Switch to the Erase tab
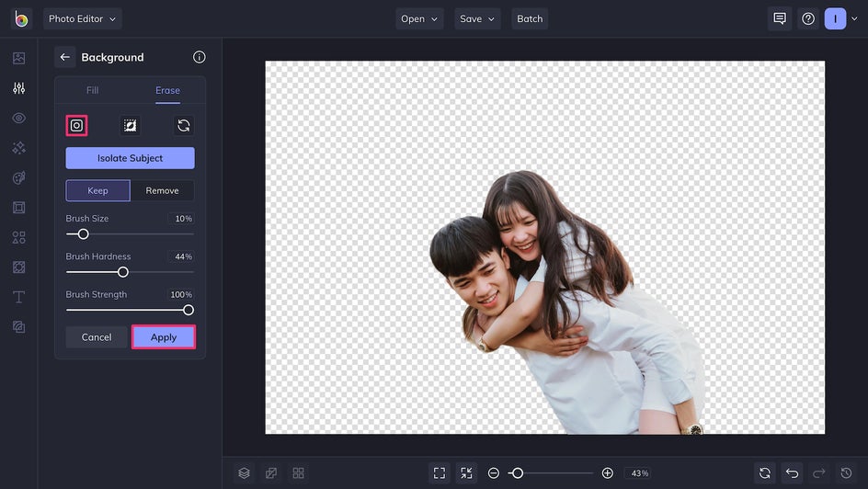This screenshot has height=489, width=868. 167,90
